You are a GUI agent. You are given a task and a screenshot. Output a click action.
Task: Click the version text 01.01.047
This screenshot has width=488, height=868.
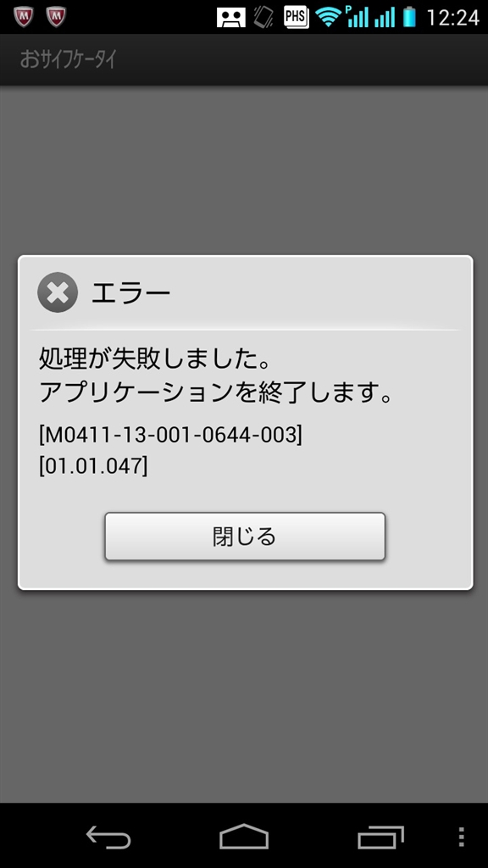click(x=93, y=467)
